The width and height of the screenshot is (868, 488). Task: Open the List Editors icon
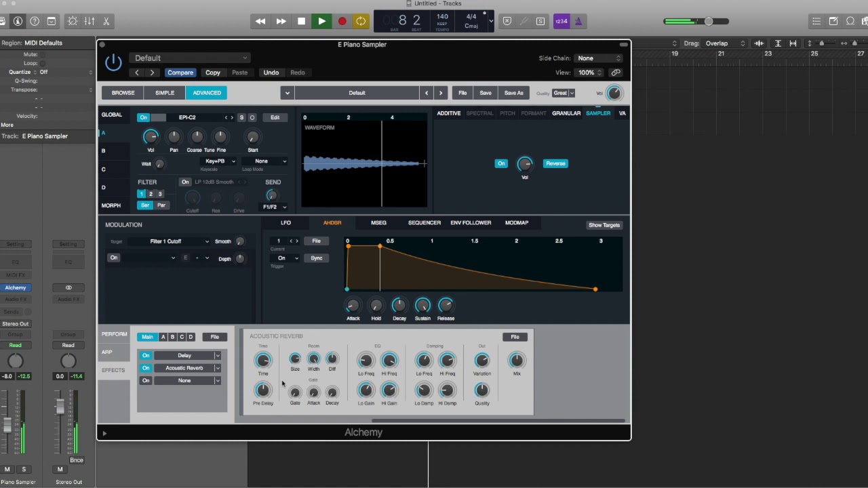coord(816,21)
